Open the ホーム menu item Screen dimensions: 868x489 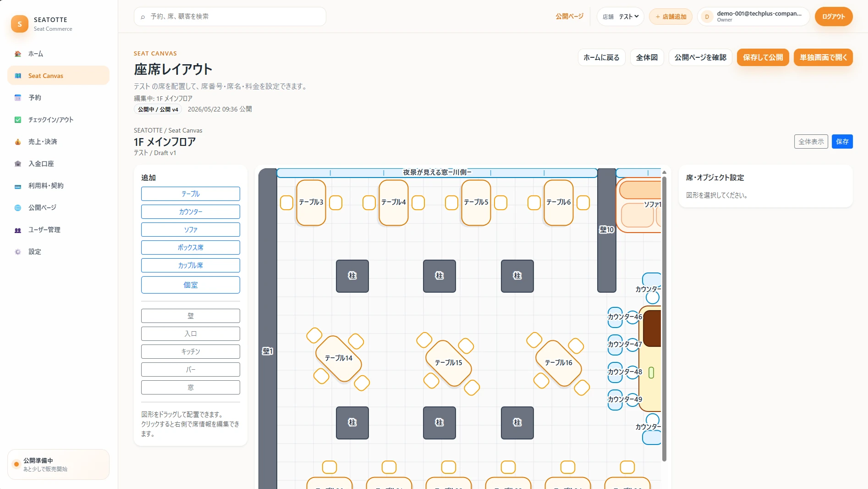click(x=58, y=54)
